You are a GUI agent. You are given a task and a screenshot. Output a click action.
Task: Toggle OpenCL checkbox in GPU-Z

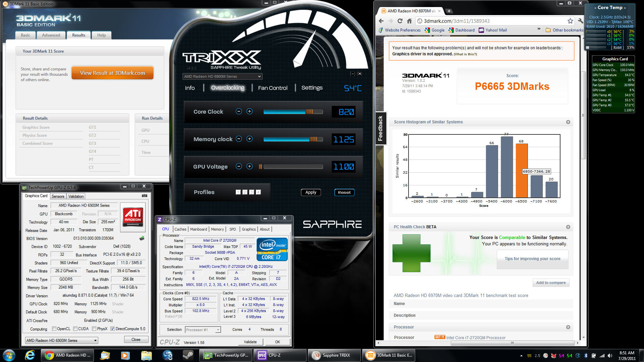point(54,329)
